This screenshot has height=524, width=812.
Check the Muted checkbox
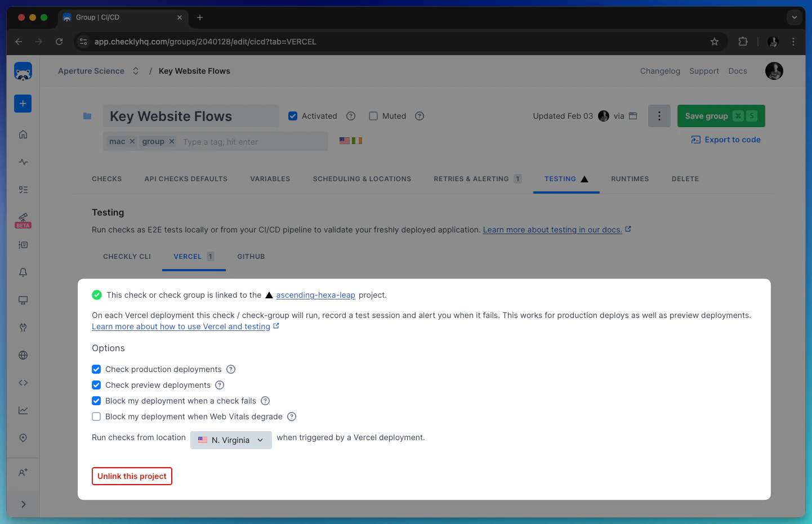[x=373, y=115]
